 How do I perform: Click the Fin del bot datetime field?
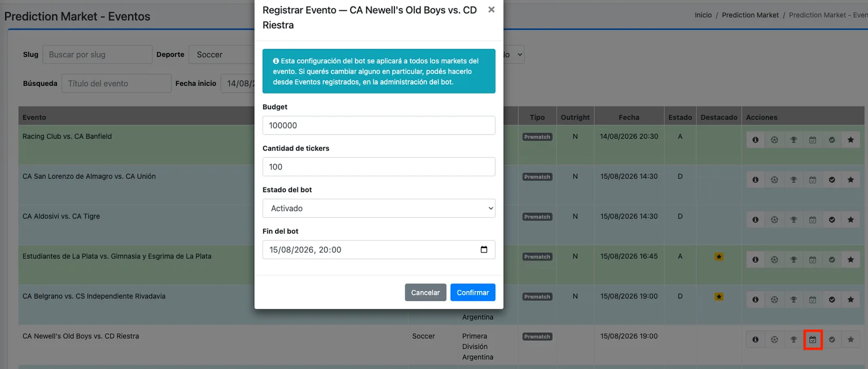(379, 250)
